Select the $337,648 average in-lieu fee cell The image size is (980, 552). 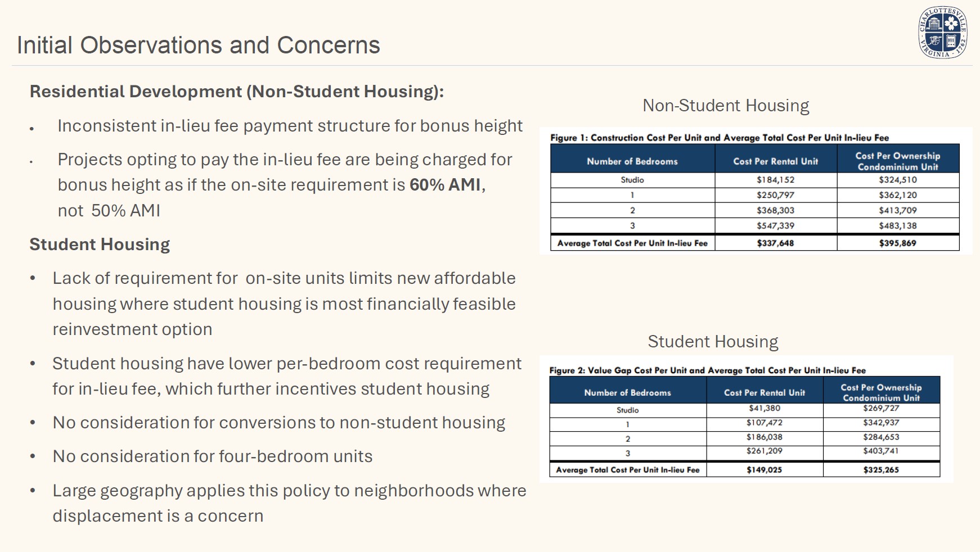point(775,243)
